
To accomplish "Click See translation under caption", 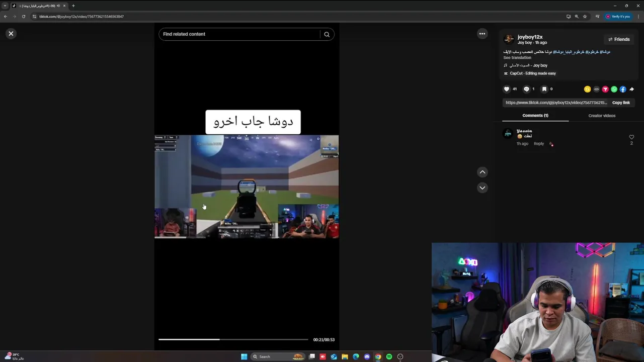I will coord(517,58).
